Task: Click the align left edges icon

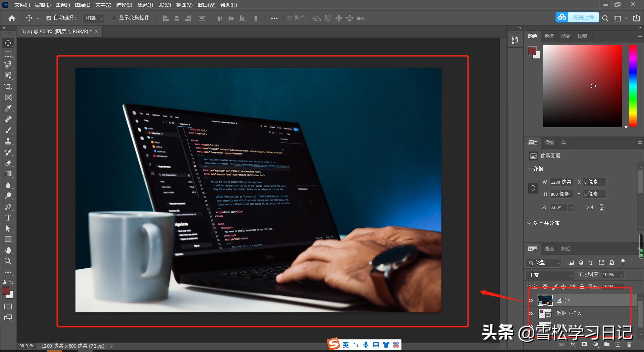Action: [x=166, y=18]
